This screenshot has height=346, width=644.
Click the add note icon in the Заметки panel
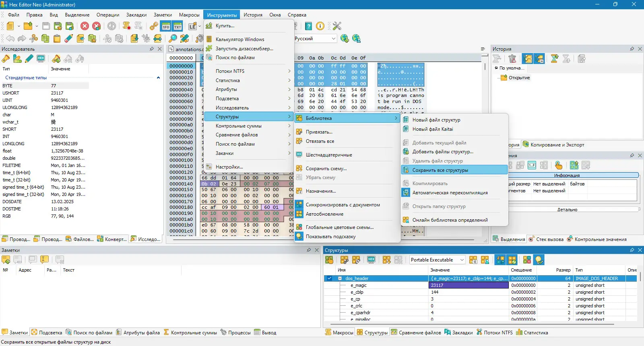pos(6,259)
